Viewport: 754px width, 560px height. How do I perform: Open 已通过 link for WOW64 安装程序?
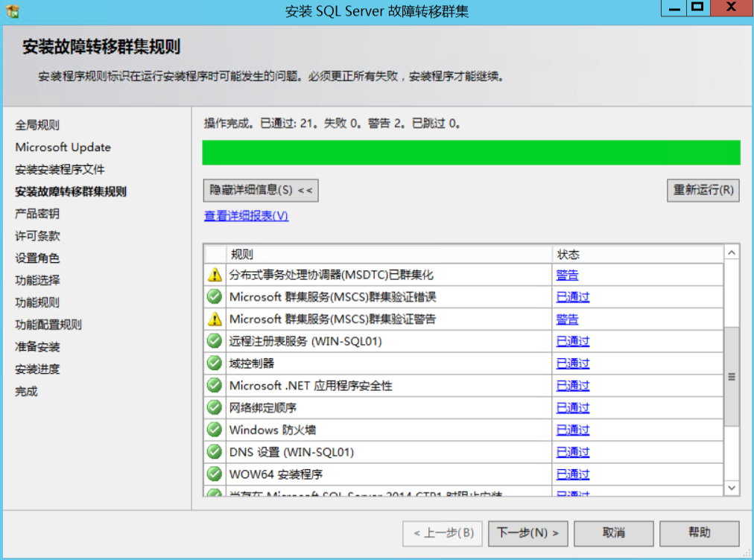point(573,474)
